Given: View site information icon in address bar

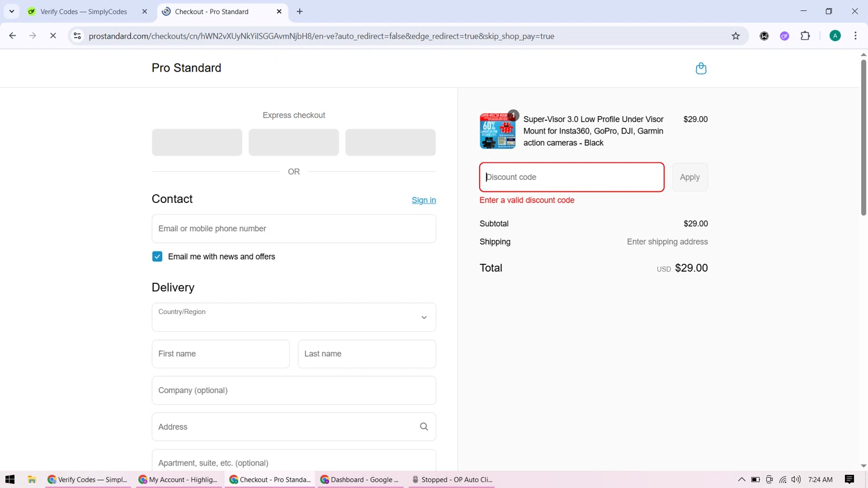Looking at the screenshot, I should coord(77,36).
